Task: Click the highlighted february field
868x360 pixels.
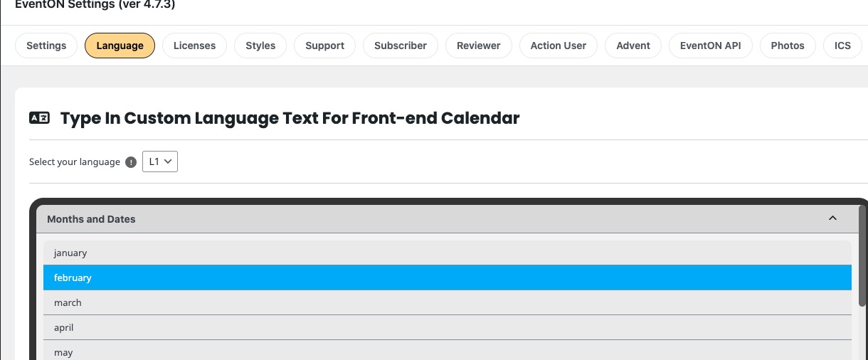Action: coord(448,277)
